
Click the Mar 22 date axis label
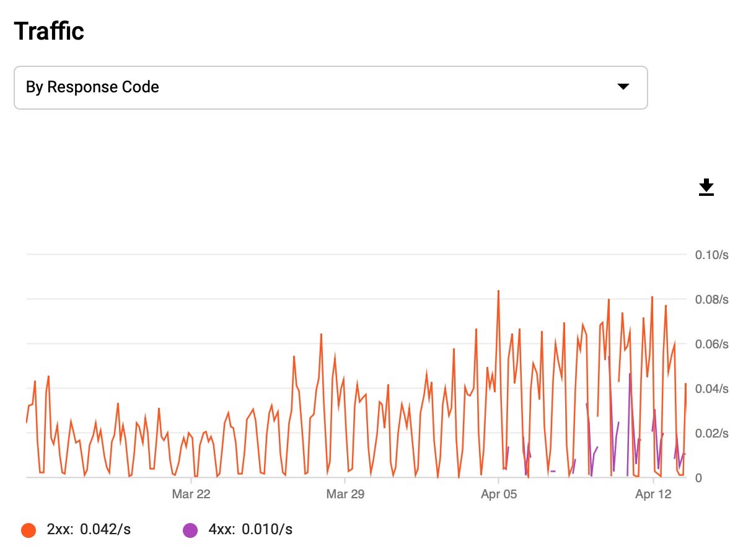(x=191, y=494)
